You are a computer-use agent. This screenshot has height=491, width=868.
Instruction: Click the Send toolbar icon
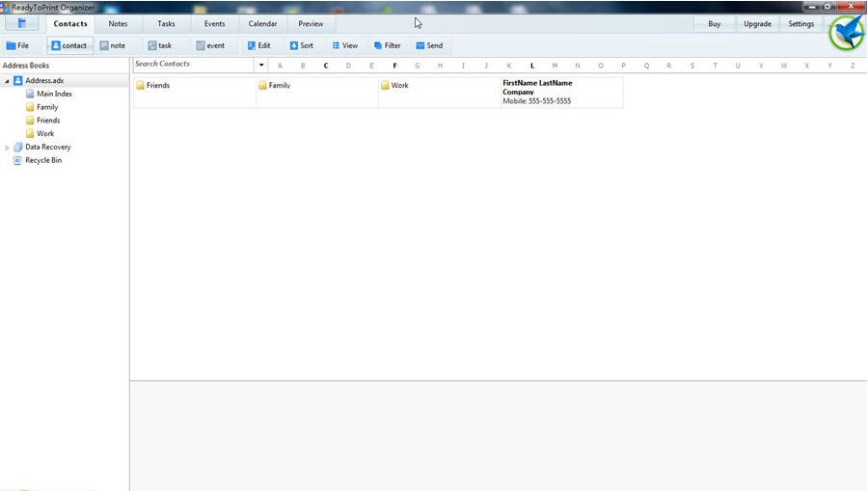coord(429,45)
